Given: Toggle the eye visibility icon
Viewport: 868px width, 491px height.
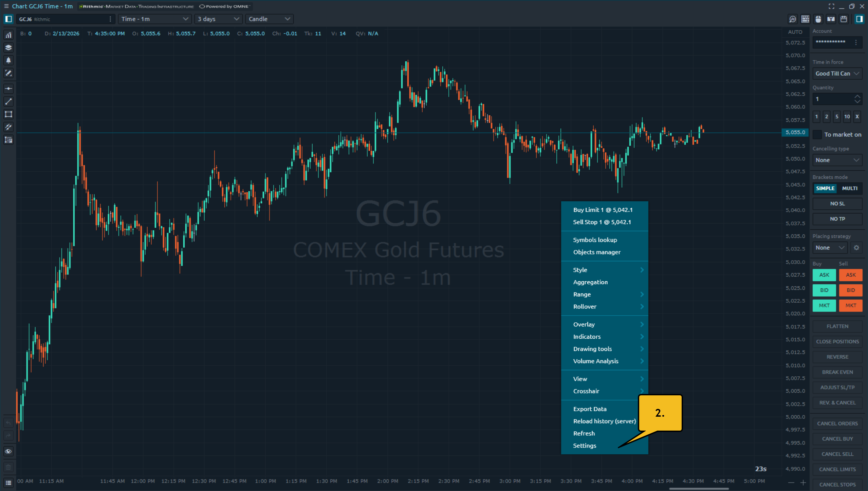Looking at the screenshot, I should pos(8,451).
